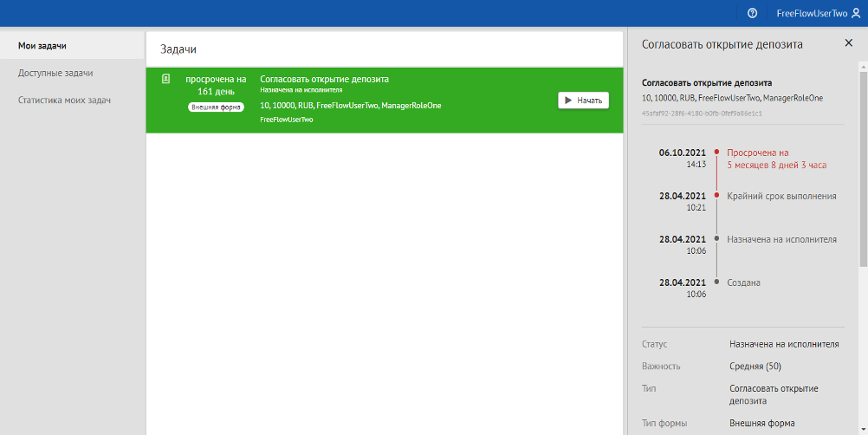Click the date 06.10.2021 in timeline

pyautogui.click(x=682, y=153)
